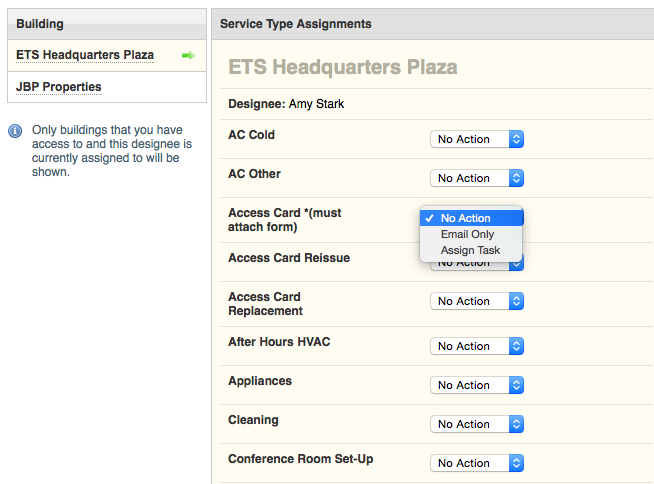Image resolution: width=654 pixels, height=484 pixels.
Task: Select ETS Headquarters Plaza building
Action: click(x=85, y=55)
